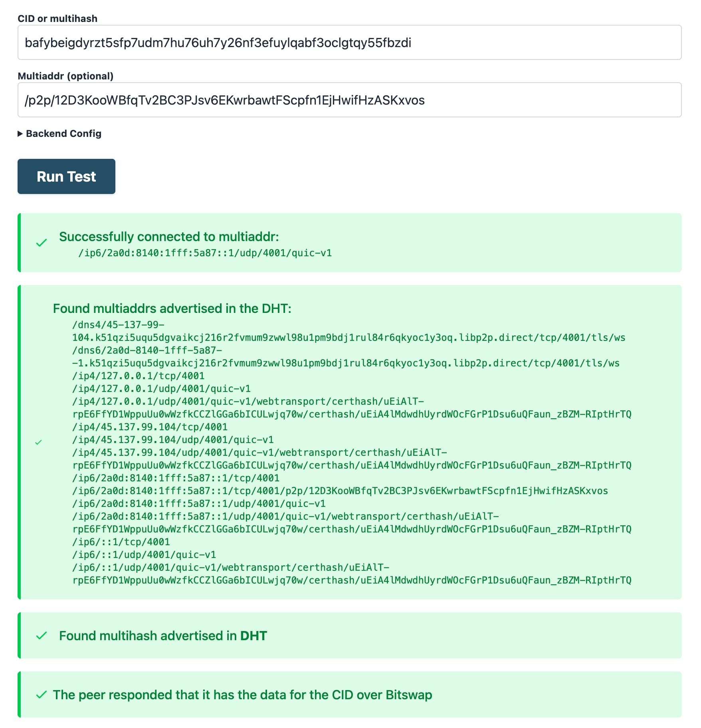Click the Found multiaddrs advertised in the DHT heading
The width and height of the screenshot is (701, 728).
(x=172, y=308)
